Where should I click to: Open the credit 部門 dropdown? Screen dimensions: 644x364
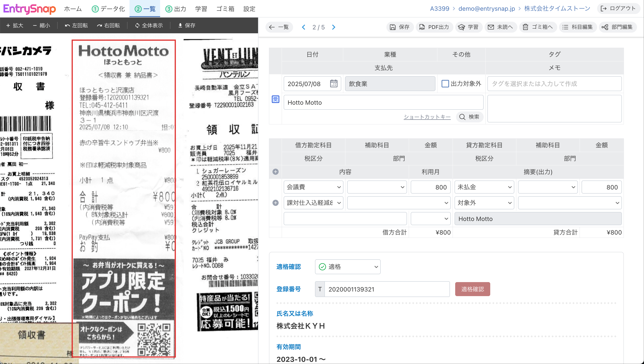click(570, 203)
